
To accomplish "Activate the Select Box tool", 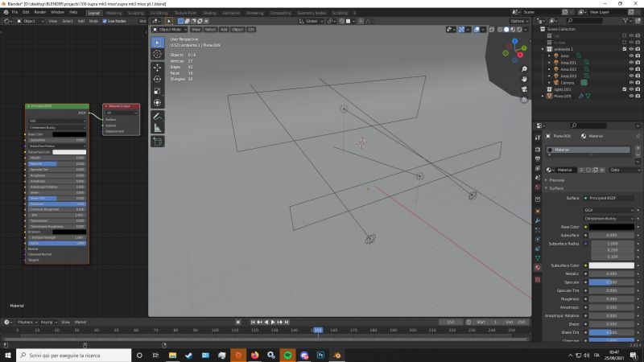I will coord(157,43).
